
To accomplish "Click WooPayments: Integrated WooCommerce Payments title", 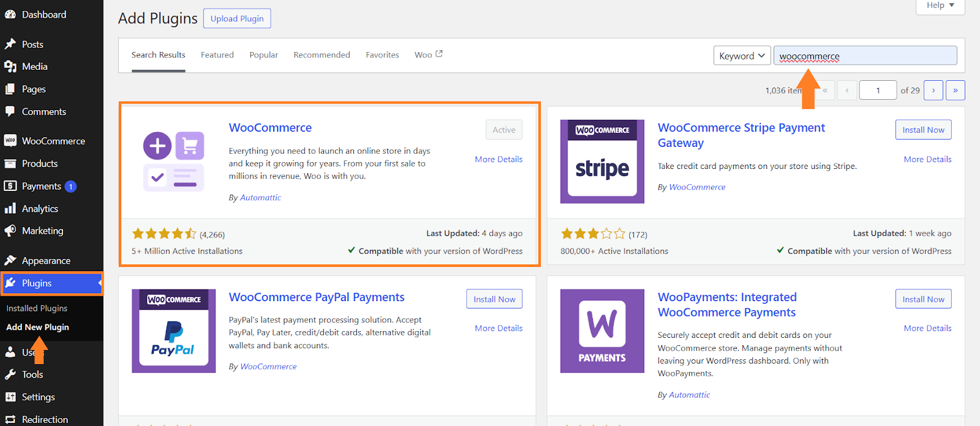I will tap(727, 305).
